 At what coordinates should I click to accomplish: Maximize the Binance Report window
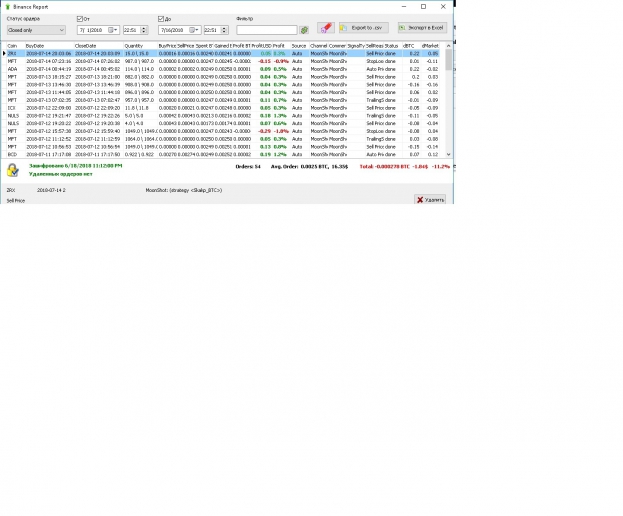coord(424,7)
